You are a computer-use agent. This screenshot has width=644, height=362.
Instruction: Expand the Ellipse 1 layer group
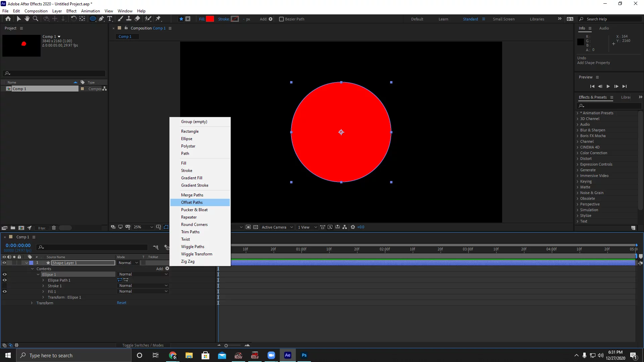coord(38,274)
